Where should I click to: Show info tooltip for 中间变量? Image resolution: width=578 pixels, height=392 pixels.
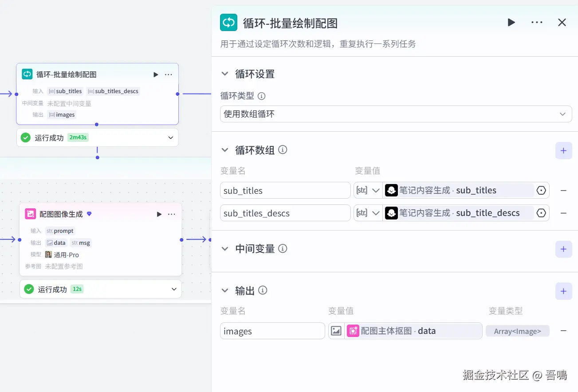tap(283, 249)
